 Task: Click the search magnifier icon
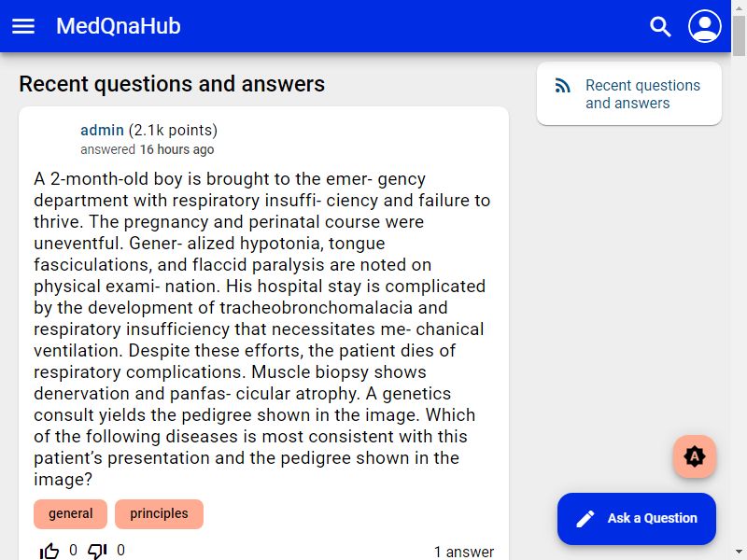click(660, 26)
